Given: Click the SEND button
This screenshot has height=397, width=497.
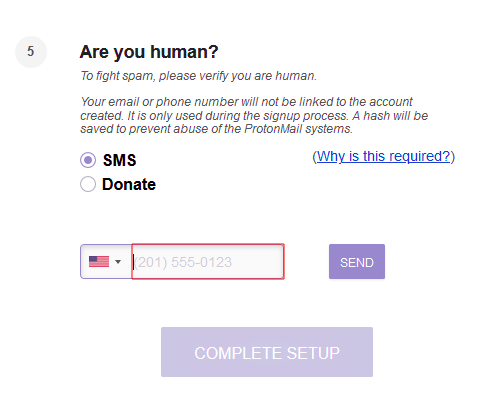Looking at the screenshot, I should click(x=357, y=262).
